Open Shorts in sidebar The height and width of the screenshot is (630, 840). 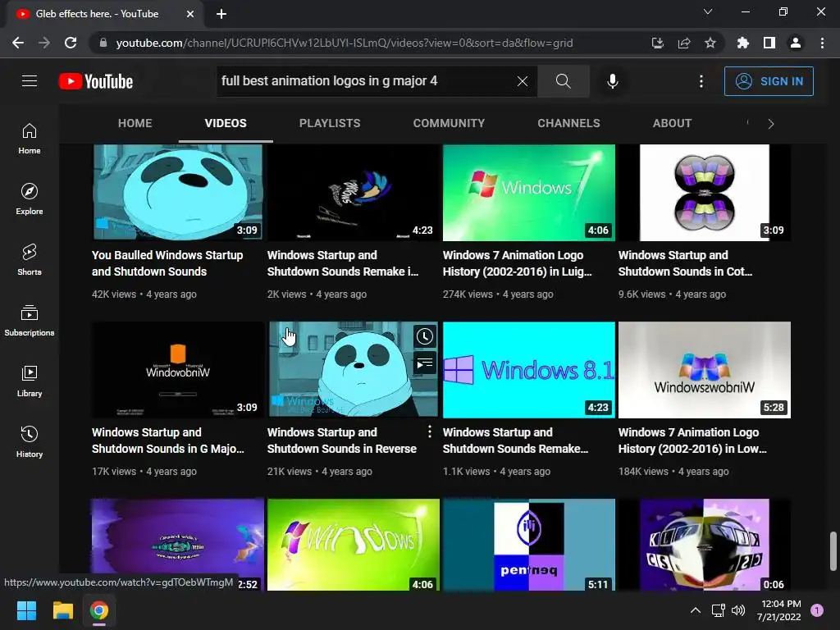tap(30, 260)
